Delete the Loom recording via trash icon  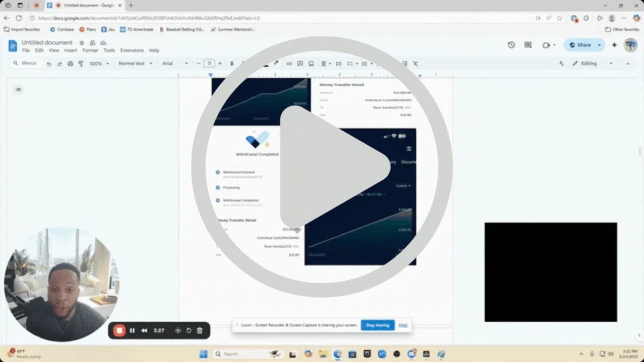coord(200,330)
